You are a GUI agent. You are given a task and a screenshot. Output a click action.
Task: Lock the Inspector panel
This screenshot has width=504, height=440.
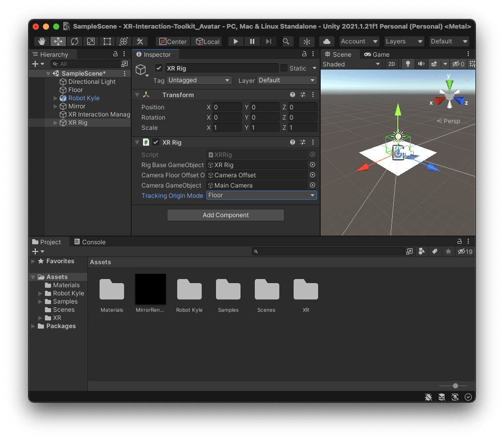tap(304, 54)
